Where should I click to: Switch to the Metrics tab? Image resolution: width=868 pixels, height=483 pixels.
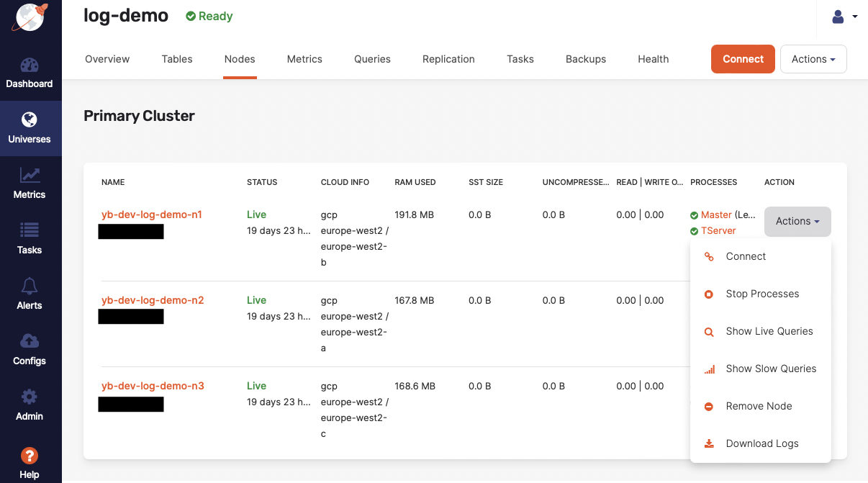[304, 59]
